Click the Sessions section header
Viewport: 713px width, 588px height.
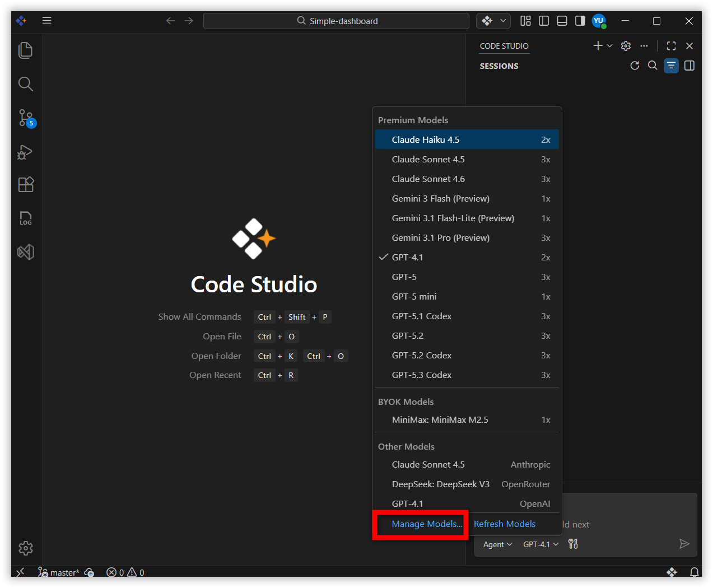coord(499,66)
